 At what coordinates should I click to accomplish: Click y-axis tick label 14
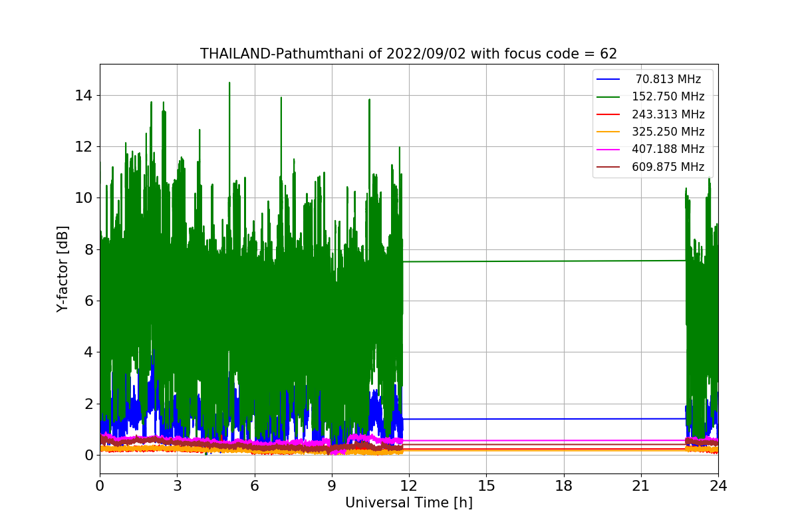pos(84,95)
